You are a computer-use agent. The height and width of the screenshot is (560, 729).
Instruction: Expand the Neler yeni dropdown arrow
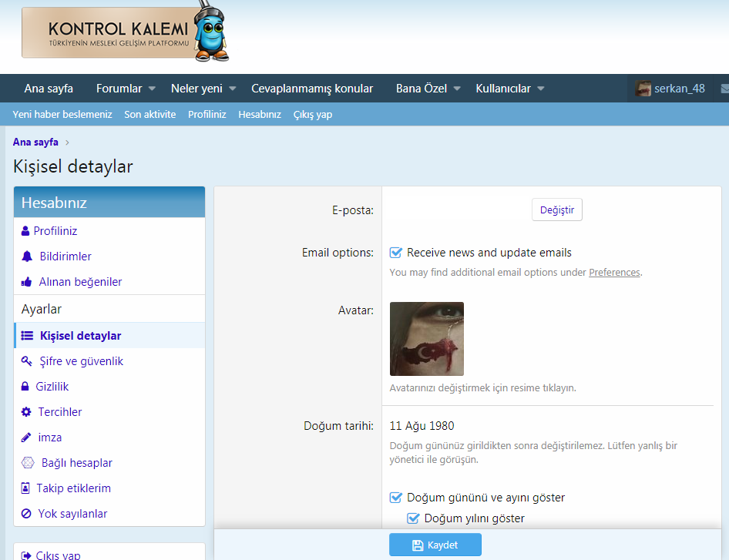tap(233, 89)
